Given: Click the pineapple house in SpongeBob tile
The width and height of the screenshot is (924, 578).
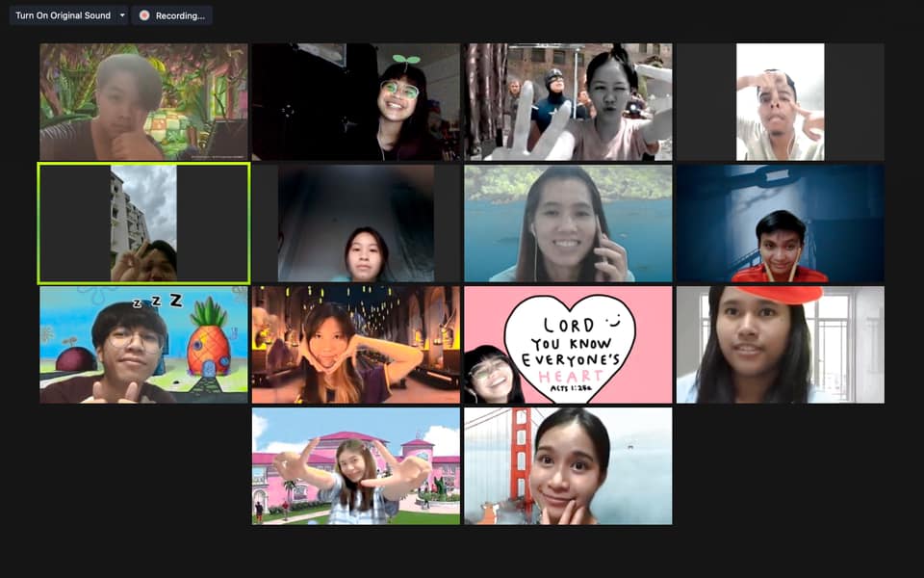Looking at the screenshot, I should (x=208, y=342).
